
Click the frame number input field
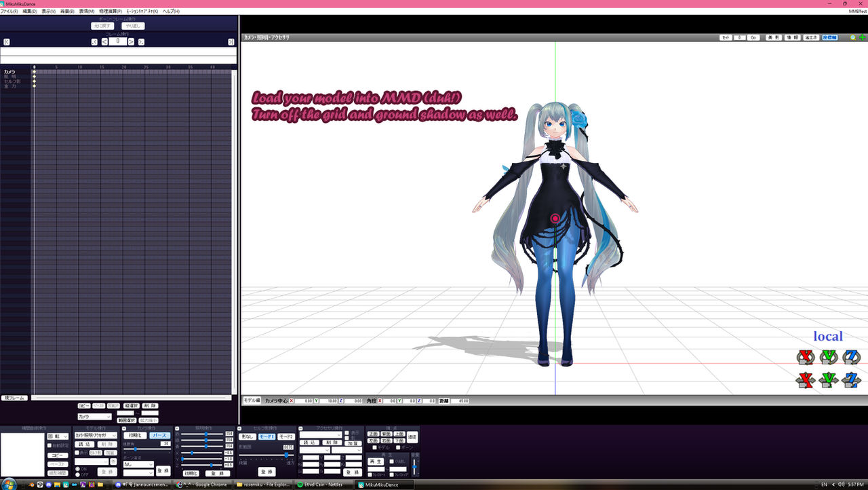[x=118, y=41]
